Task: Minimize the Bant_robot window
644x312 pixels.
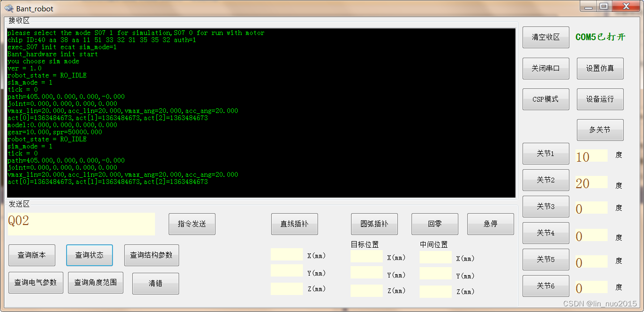Action: (x=588, y=7)
